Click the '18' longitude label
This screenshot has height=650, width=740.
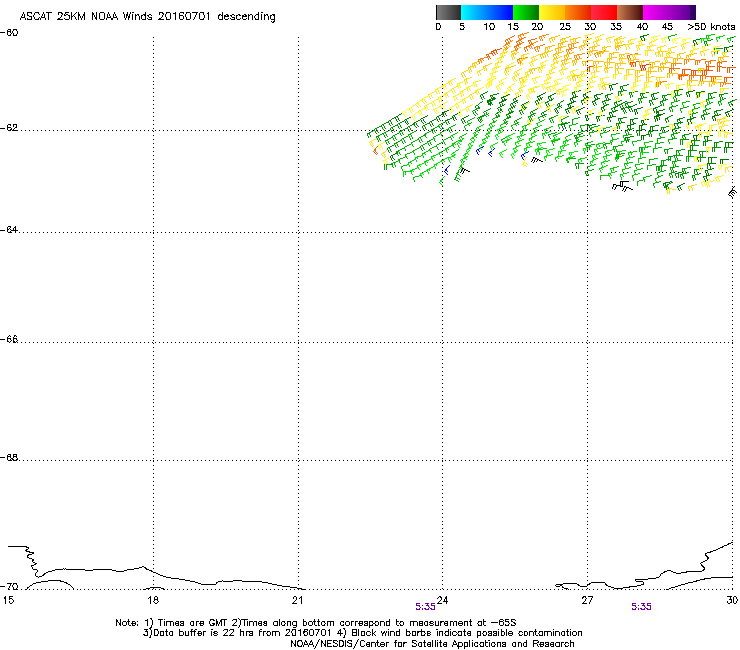tap(152, 600)
